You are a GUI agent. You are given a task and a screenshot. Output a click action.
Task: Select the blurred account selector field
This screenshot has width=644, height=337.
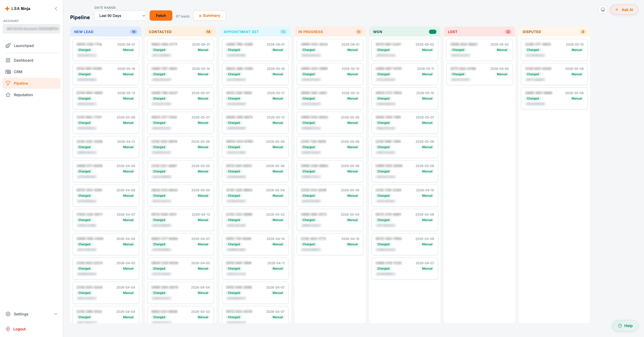[31, 29]
